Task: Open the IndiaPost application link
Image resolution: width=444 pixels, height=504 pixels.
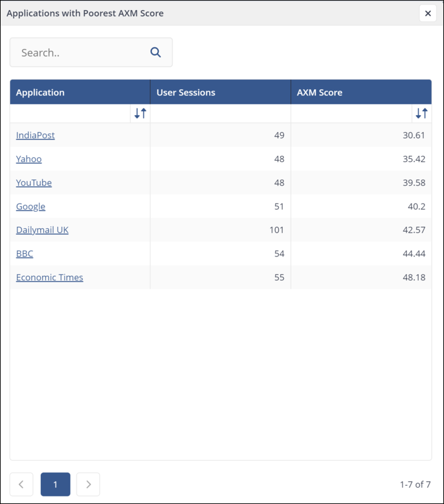Action: pyautogui.click(x=35, y=135)
